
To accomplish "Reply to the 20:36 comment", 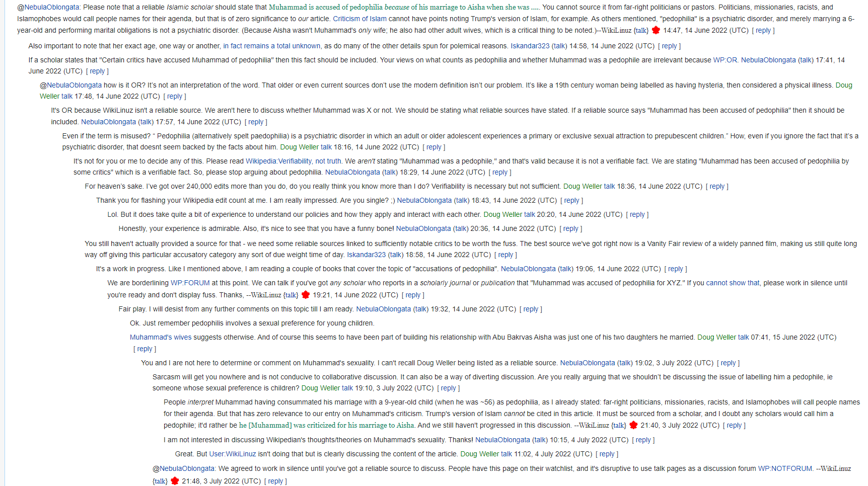I will pos(571,228).
